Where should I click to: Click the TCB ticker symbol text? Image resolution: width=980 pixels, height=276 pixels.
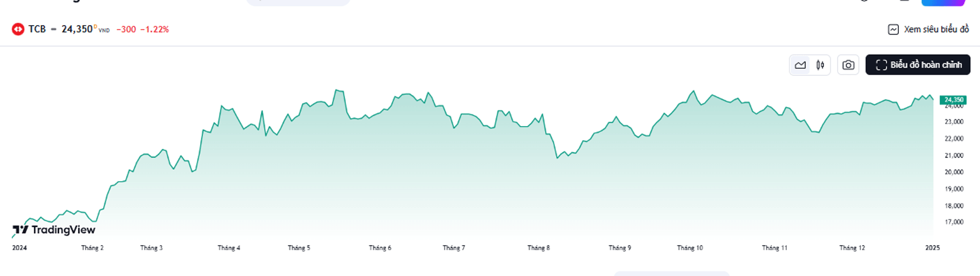[37, 29]
